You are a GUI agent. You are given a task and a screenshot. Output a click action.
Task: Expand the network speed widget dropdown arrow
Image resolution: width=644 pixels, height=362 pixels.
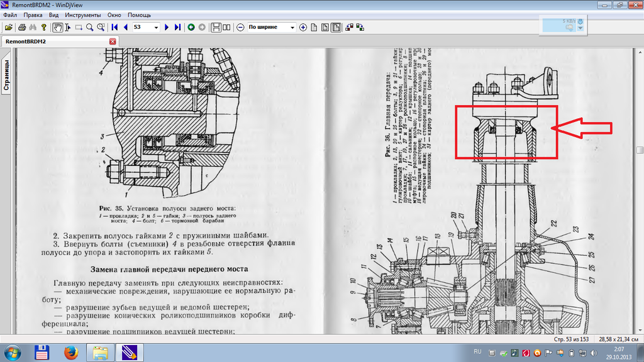580,28
